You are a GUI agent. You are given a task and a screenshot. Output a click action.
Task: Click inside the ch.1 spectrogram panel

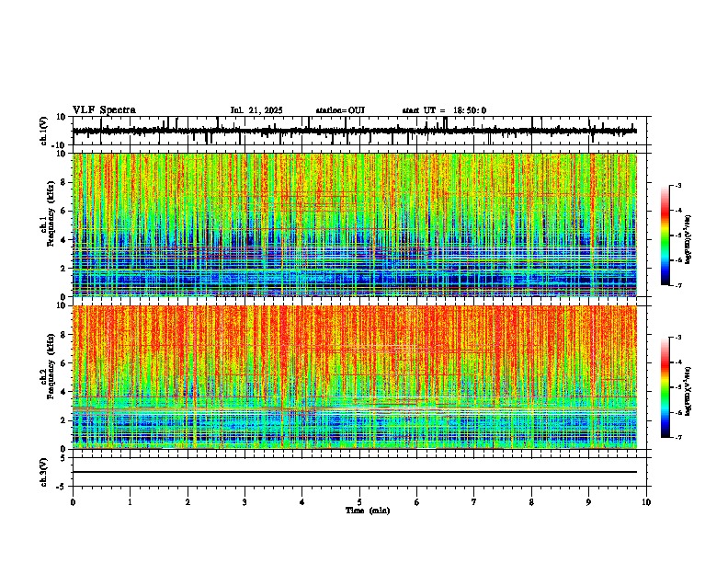pyautogui.click(x=354, y=224)
